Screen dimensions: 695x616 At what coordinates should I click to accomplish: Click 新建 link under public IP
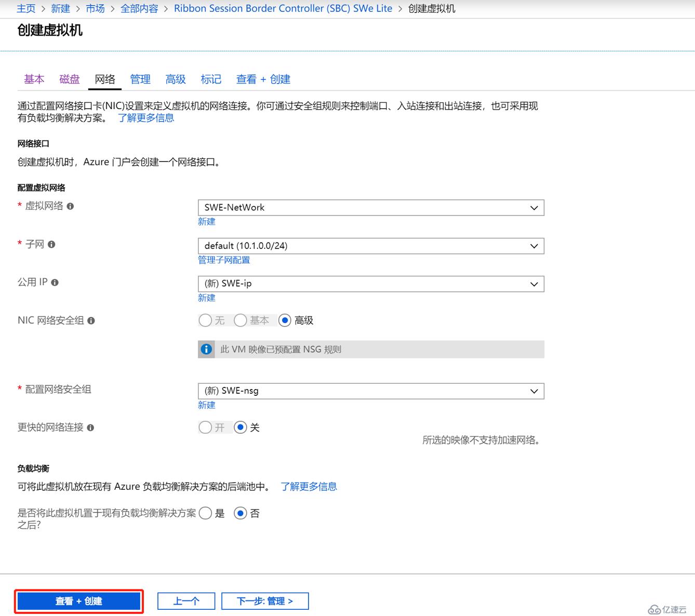207,298
